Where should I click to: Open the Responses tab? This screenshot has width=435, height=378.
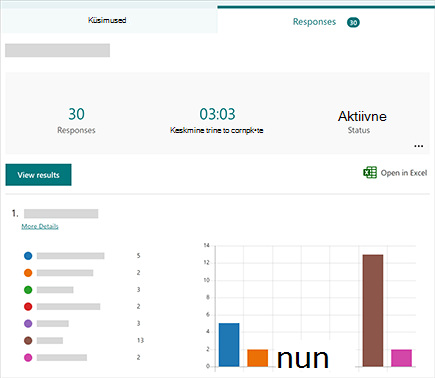tap(326, 22)
